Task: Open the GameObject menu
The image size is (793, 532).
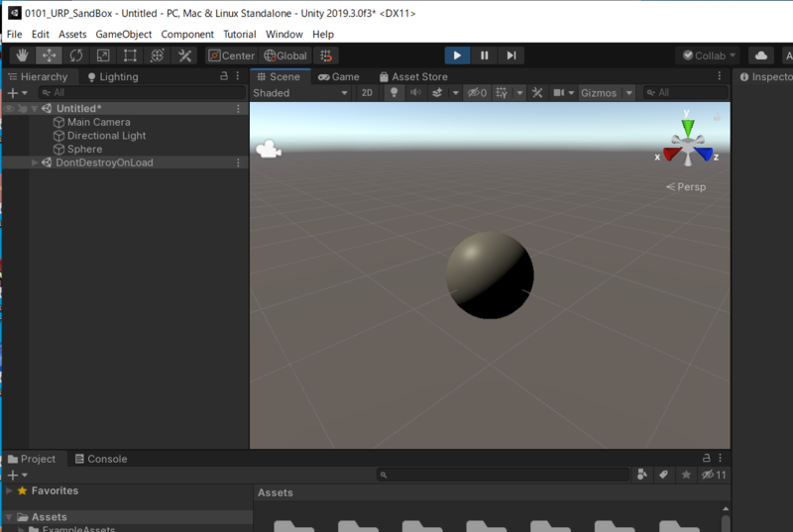Action: 123,35
